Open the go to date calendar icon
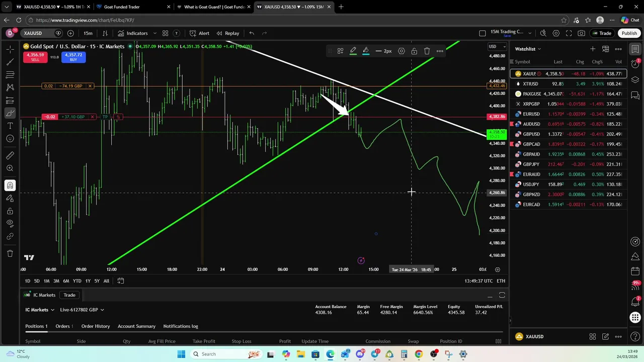Screen dimensions: 644x362 pyautogui.click(x=121, y=281)
